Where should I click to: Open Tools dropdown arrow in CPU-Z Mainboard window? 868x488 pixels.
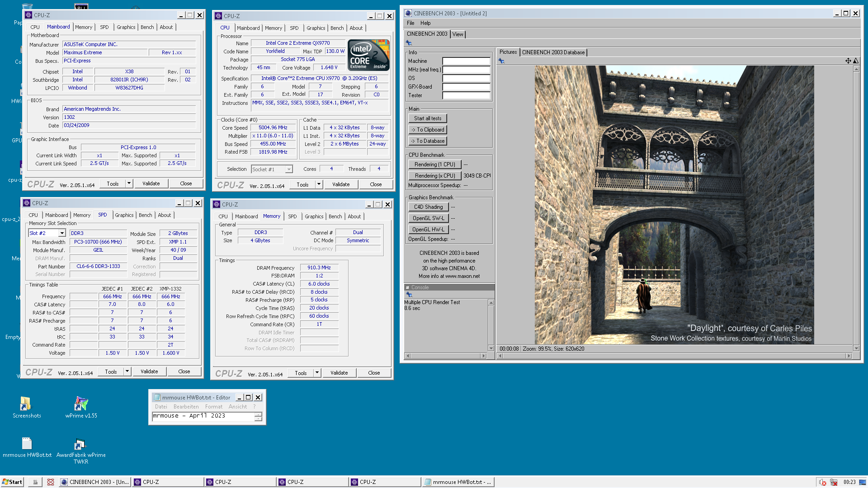[129, 183]
